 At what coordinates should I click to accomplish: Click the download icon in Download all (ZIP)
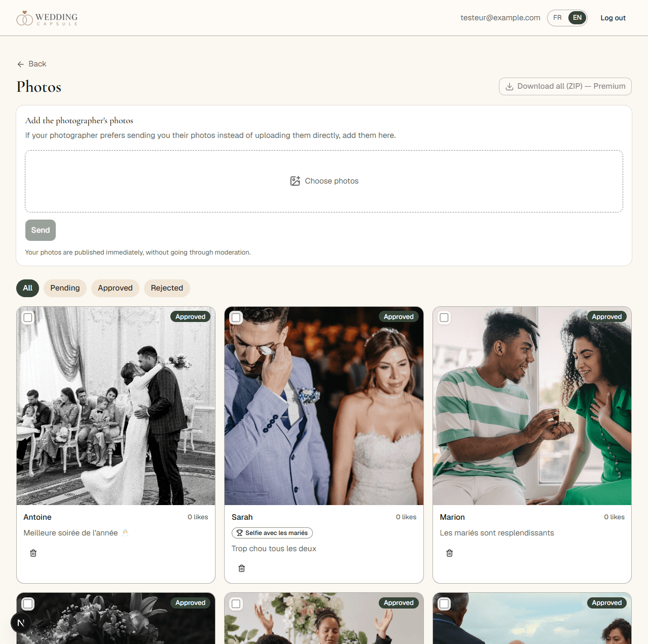point(510,87)
